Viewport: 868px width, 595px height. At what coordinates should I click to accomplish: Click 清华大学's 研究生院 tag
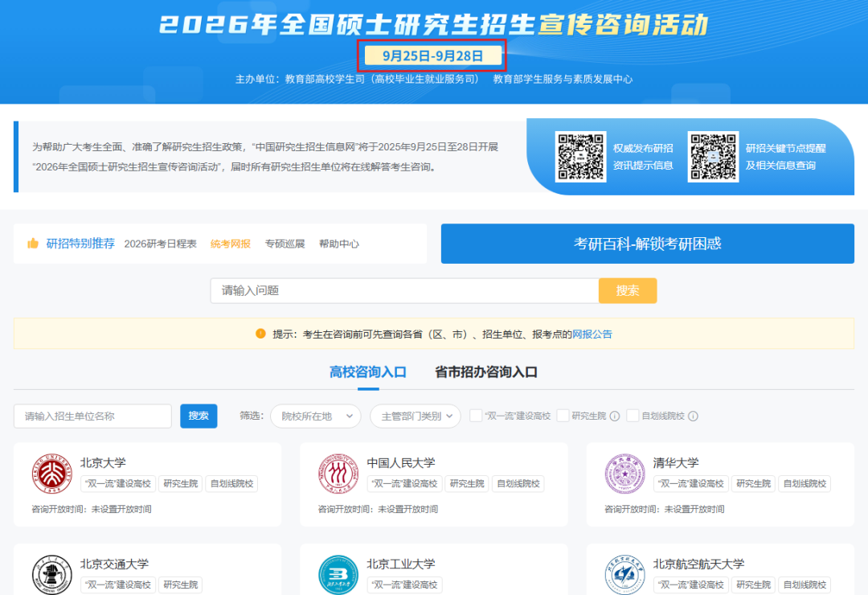[x=753, y=484]
